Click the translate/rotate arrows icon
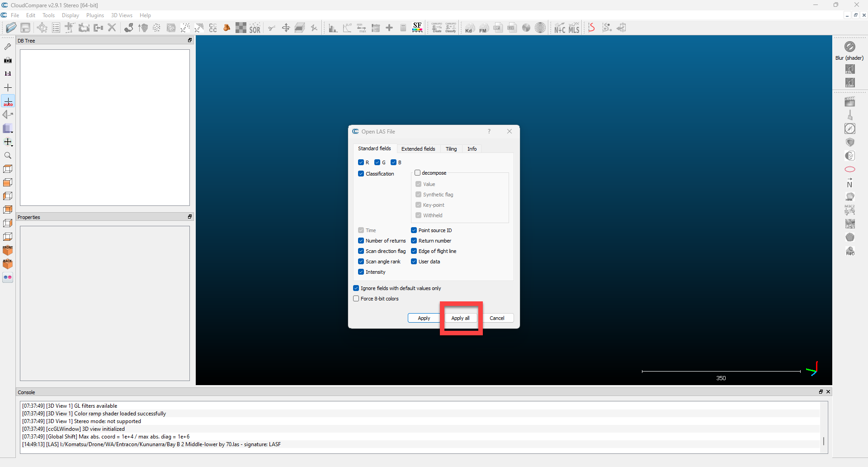 tap(286, 28)
